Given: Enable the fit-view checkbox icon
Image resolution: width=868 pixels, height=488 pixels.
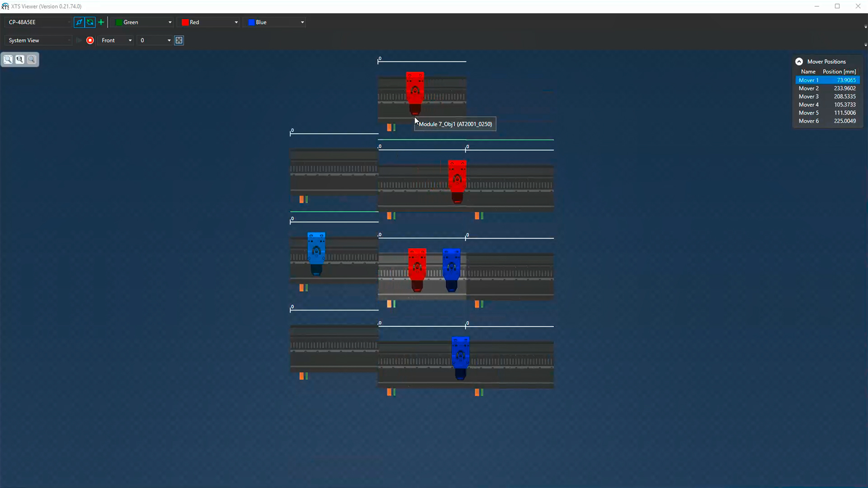Looking at the screenshot, I should pos(179,40).
